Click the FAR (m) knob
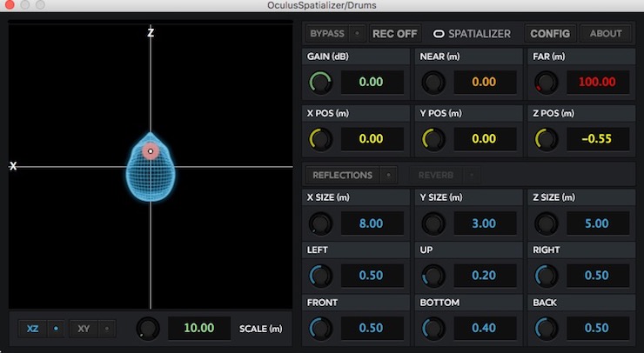 pyautogui.click(x=547, y=82)
